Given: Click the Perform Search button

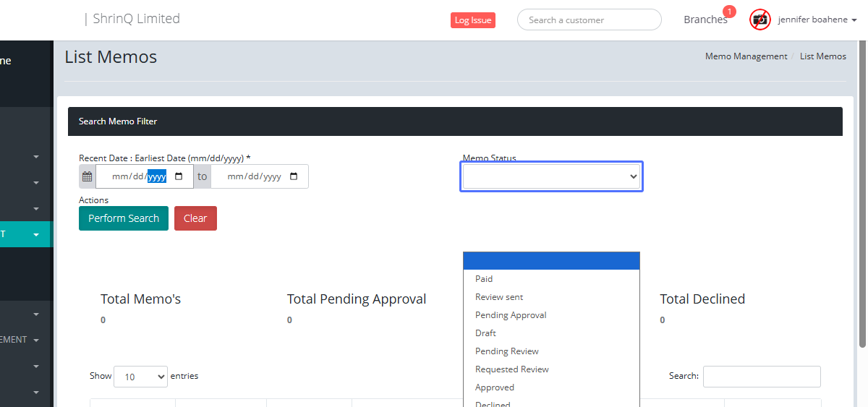Looking at the screenshot, I should (x=124, y=218).
